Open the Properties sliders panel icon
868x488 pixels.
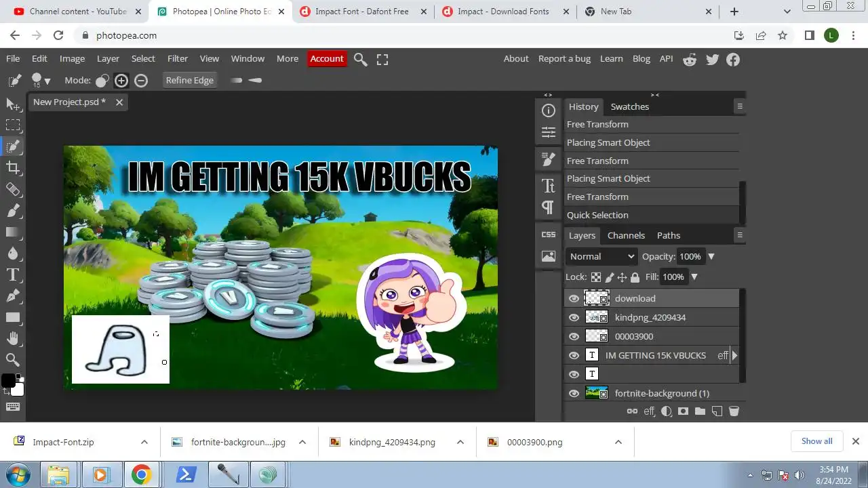pyautogui.click(x=549, y=132)
